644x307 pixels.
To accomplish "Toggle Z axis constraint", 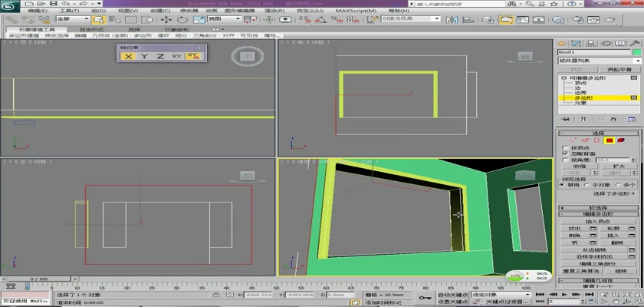I will [x=160, y=56].
